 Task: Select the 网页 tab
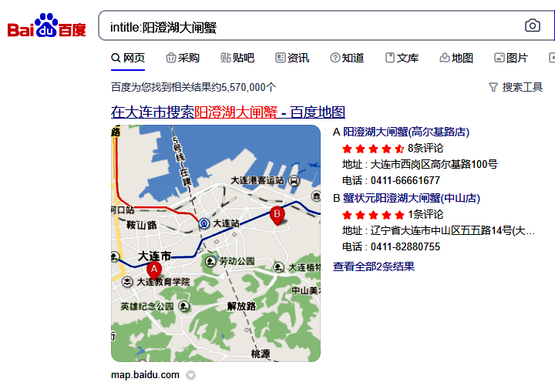coord(128,58)
